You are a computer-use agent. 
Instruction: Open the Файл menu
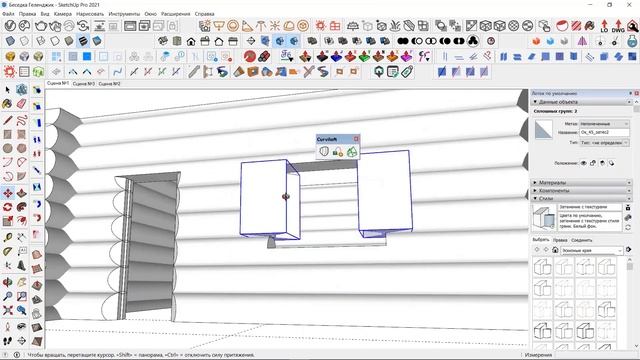tap(8, 14)
